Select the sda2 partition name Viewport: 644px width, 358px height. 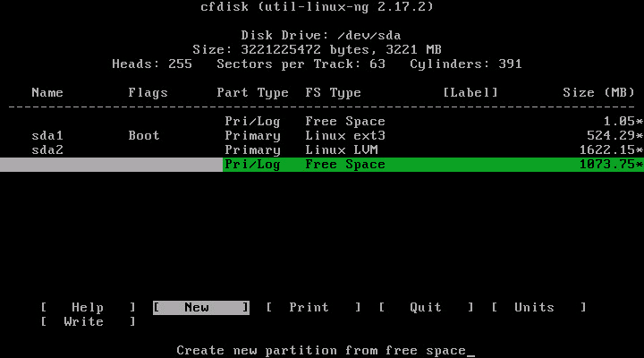coord(47,149)
